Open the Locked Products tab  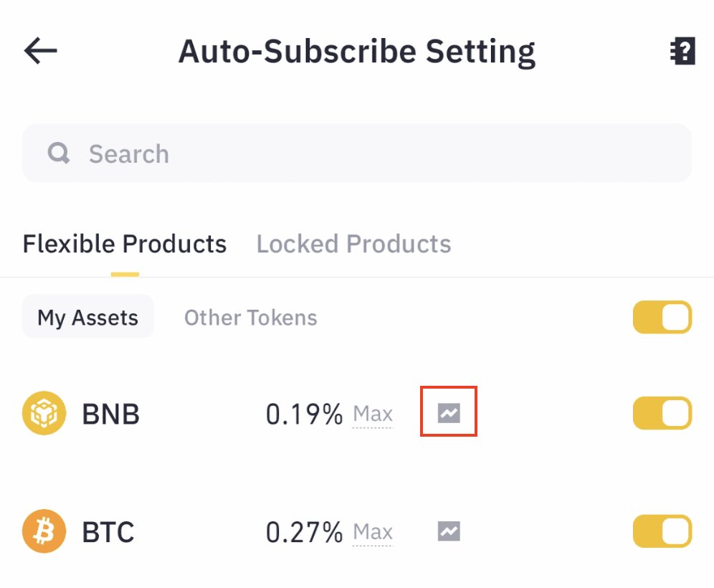tap(353, 244)
